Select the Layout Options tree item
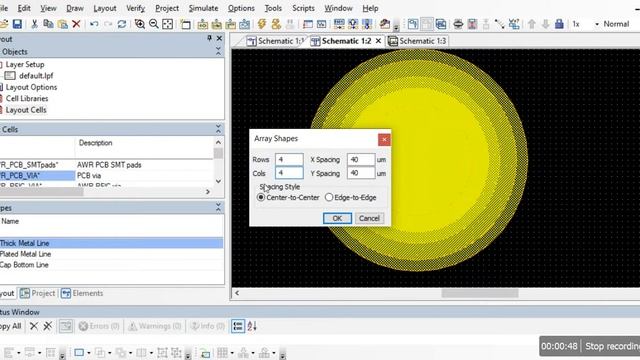The height and width of the screenshot is (360, 640). (31, 87)
